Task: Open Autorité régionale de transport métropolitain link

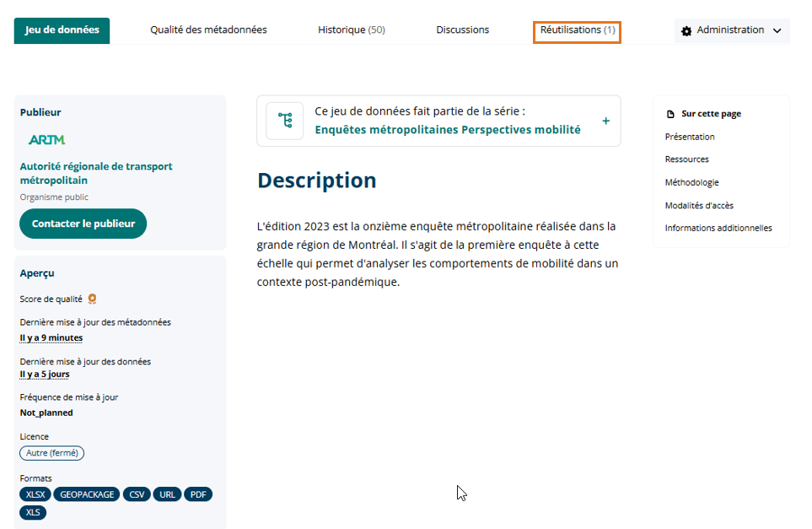Action: pos(96,173)
